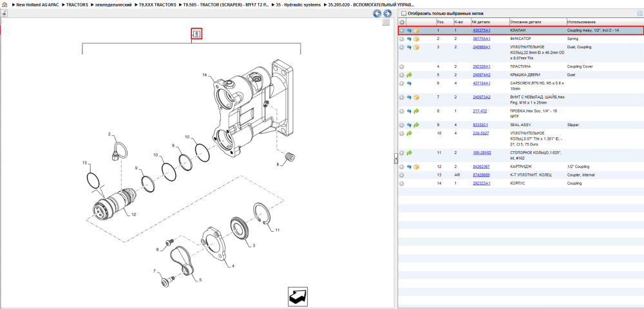Click green arrow icon in SEAL ASSY. row
Screen dimensions: 644x309
point(416,125)
